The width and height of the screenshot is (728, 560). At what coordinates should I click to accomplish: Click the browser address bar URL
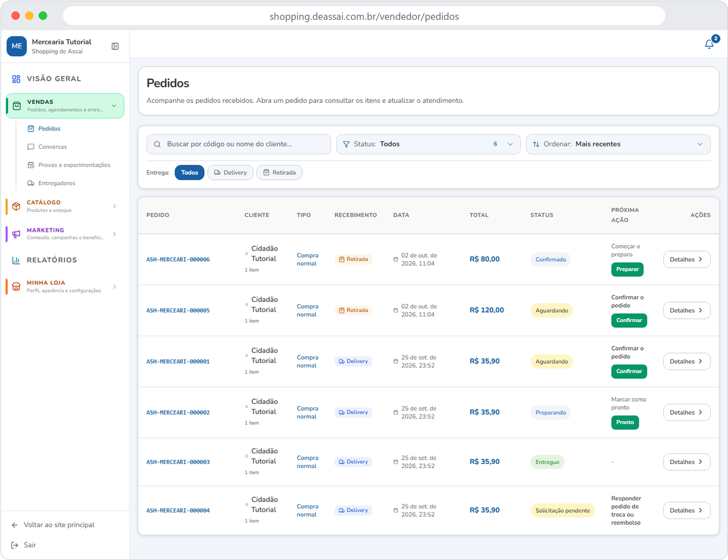[x=364, y=16]
